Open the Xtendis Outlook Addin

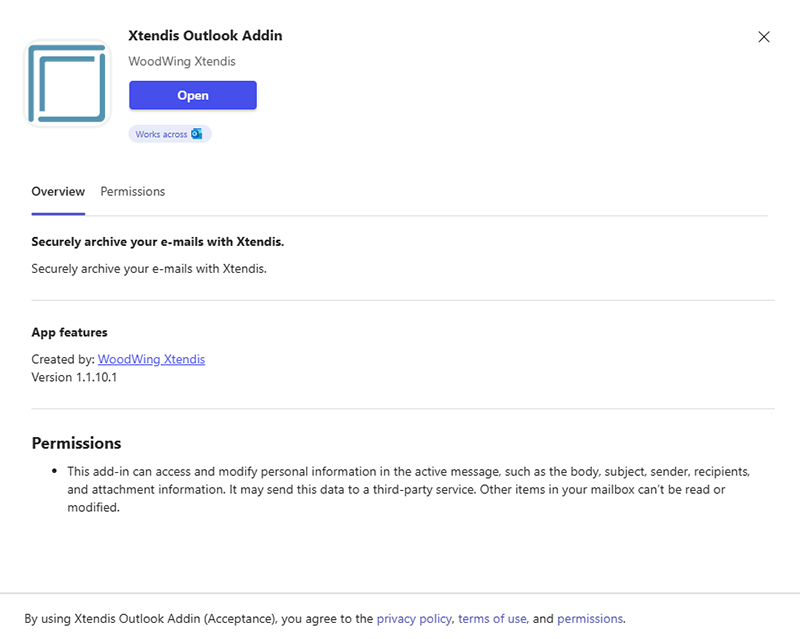coord(192,95)
